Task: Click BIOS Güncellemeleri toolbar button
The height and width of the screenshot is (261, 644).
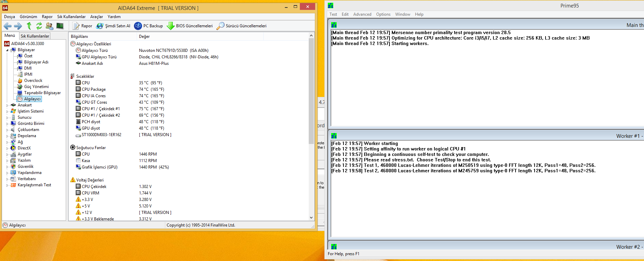Action: pos(190,26)
